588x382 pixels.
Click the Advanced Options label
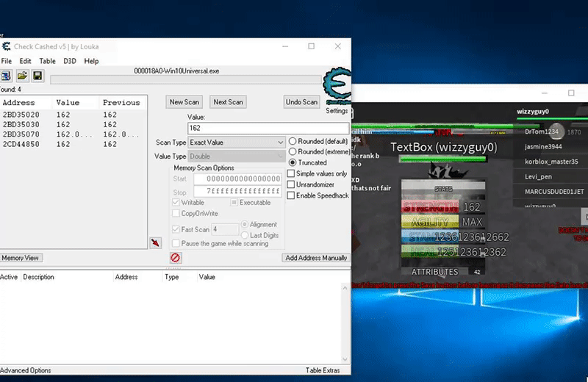(x=26, y=370)
